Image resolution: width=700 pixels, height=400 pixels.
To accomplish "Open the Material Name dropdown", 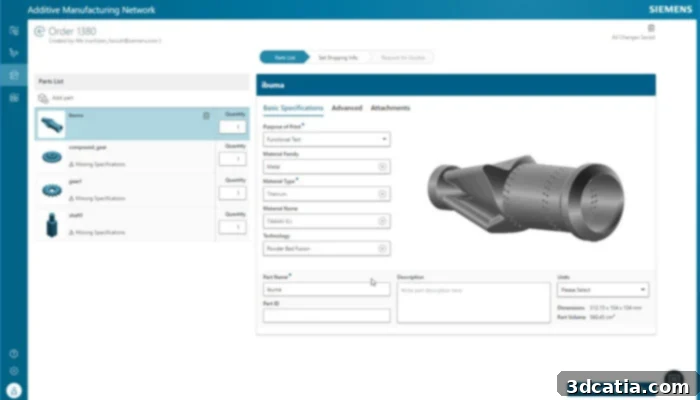I will [x=327, y=221].
